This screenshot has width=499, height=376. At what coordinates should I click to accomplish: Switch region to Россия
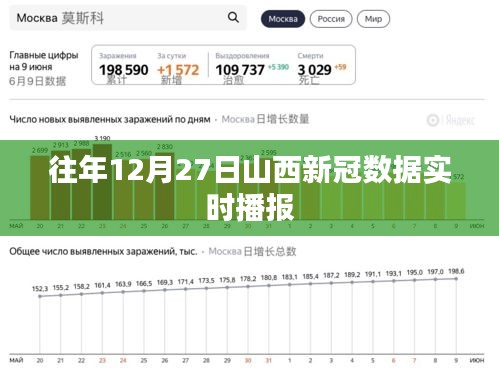coord(331,19)
